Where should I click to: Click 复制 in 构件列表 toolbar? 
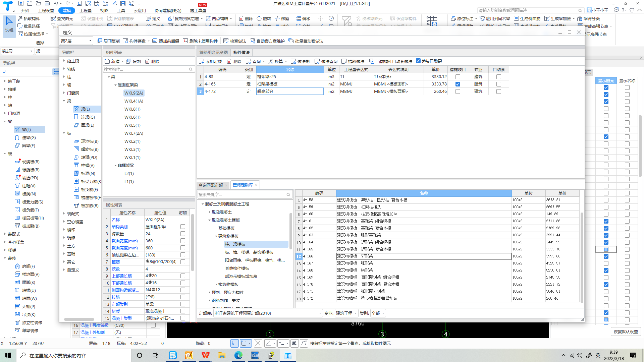[133, 61]
